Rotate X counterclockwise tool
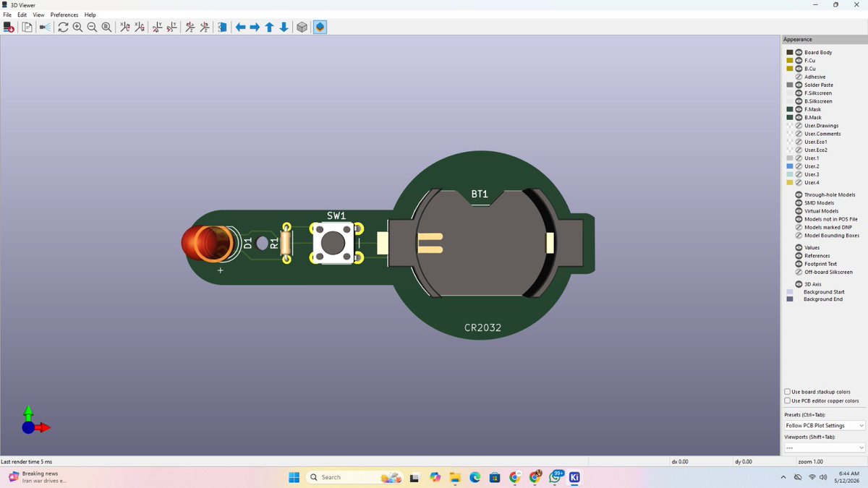The height and width of the screenshot is (488, 868). 139,27
